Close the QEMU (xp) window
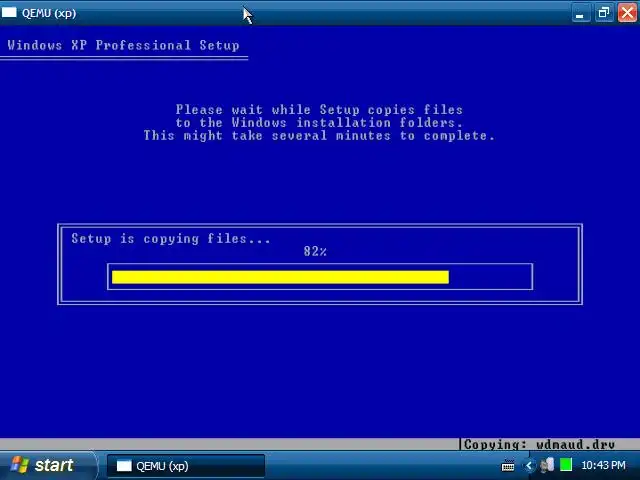 [627, 13]
